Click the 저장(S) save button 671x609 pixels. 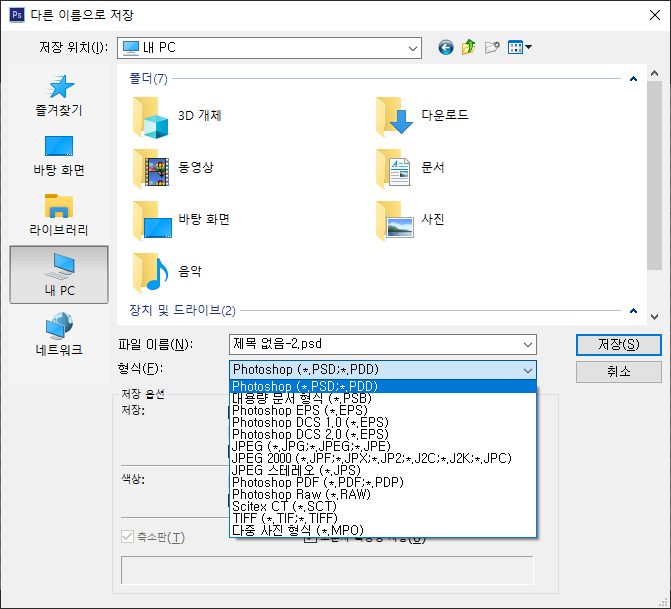pyautogui.click(x=618, y=345)
